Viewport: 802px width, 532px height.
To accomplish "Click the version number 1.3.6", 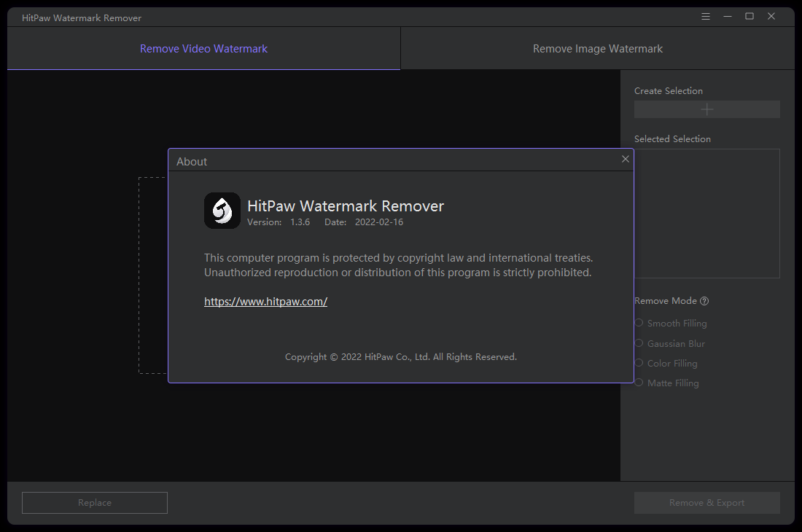I will pyautogui.click(x=300, y=222).
